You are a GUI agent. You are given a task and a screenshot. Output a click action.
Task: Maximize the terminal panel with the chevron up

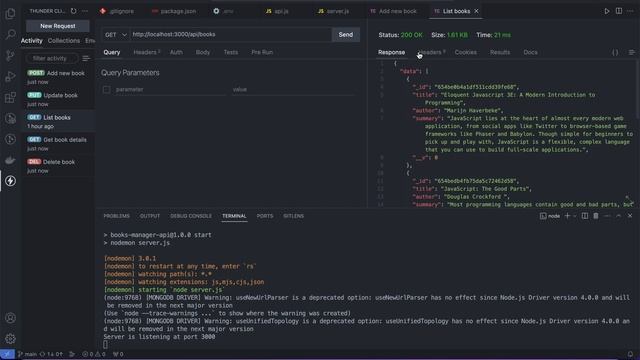tap(619, 216)
